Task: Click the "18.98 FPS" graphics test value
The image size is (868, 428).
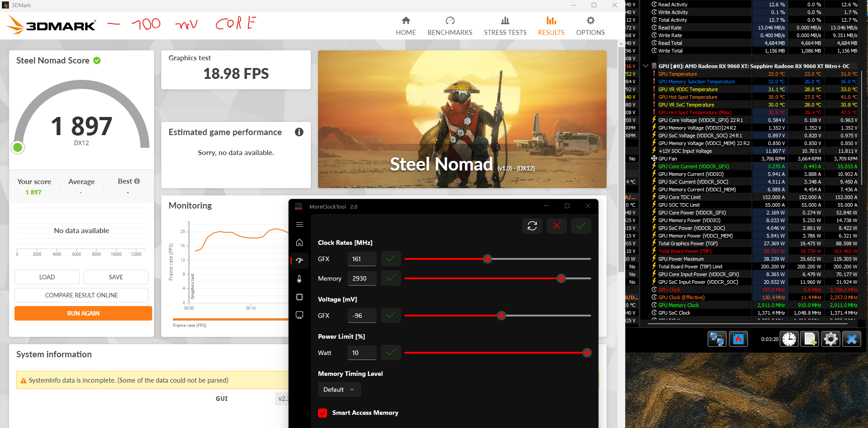Action: (x=236, y=74)
